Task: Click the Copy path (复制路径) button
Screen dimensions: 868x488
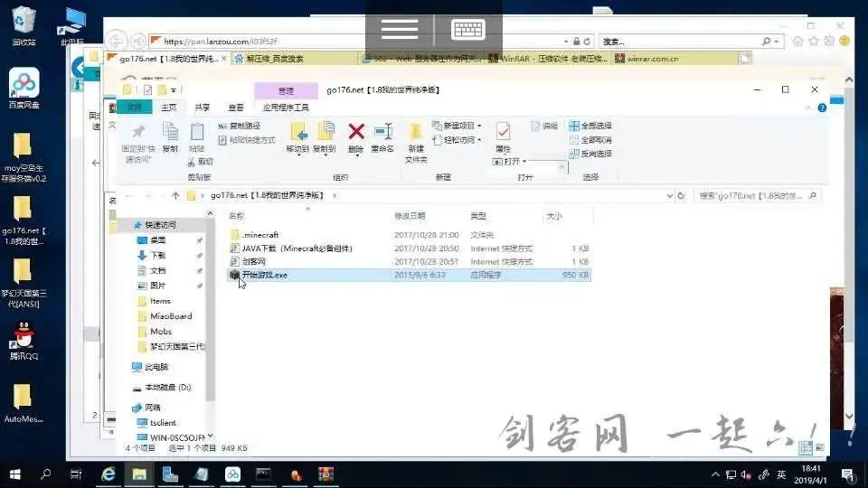Action: pos(239,127)
